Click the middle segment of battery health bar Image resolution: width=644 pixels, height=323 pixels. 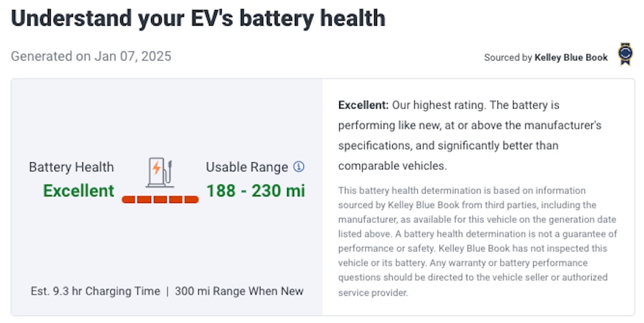(x=160, y=199)
